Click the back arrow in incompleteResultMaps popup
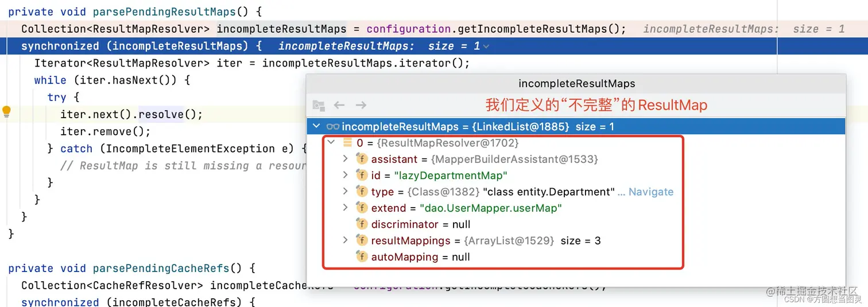This screenshot has height=307, width=868. [x=339, y=105]
